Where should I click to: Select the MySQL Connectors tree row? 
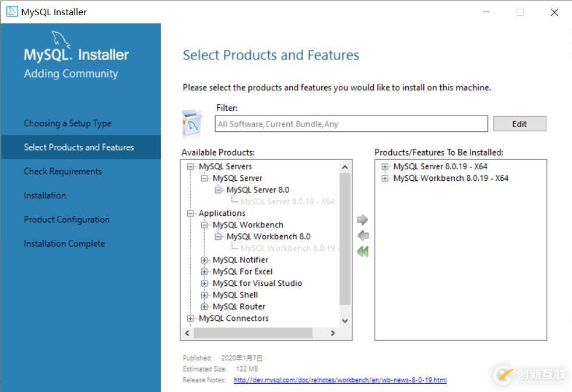(233, 318)
